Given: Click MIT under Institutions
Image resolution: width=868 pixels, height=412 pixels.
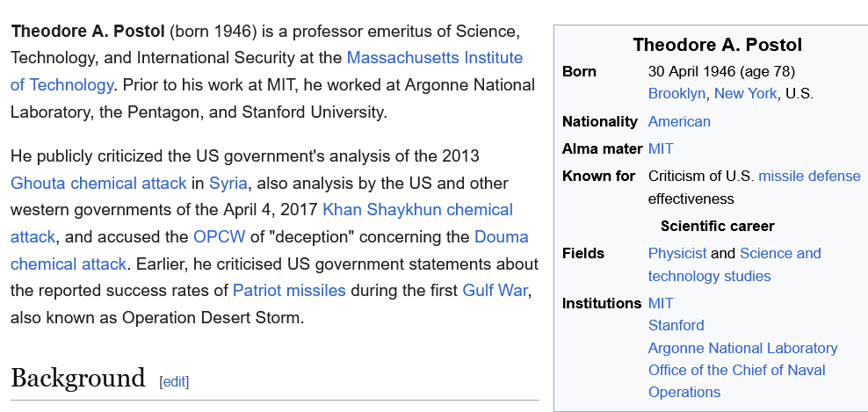Looking at the screenshot, I should tap(661, 303).
